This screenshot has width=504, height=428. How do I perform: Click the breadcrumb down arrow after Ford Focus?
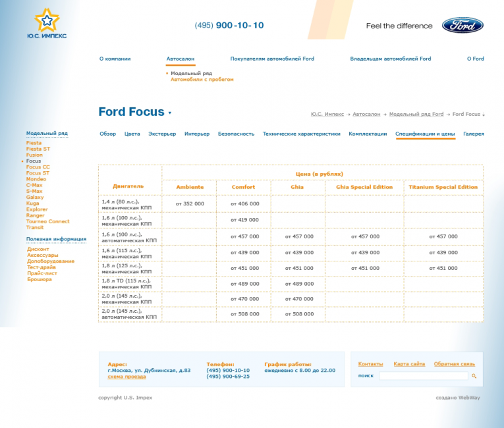pyautogui.click(x=484, y=115)
